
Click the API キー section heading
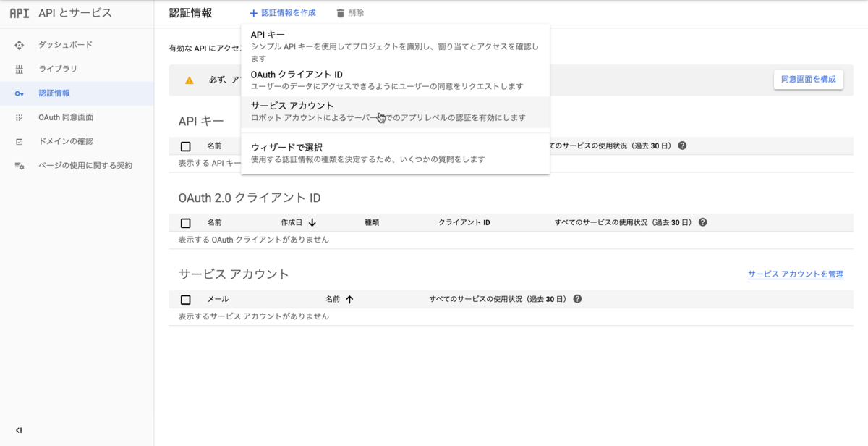[201, 121]
